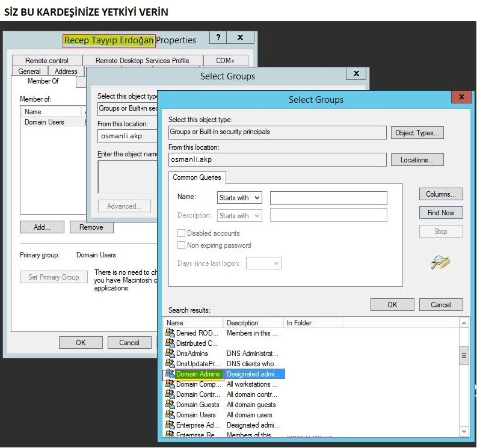Click the Enterprise Ad... group icon

click(x=170, y=425)
